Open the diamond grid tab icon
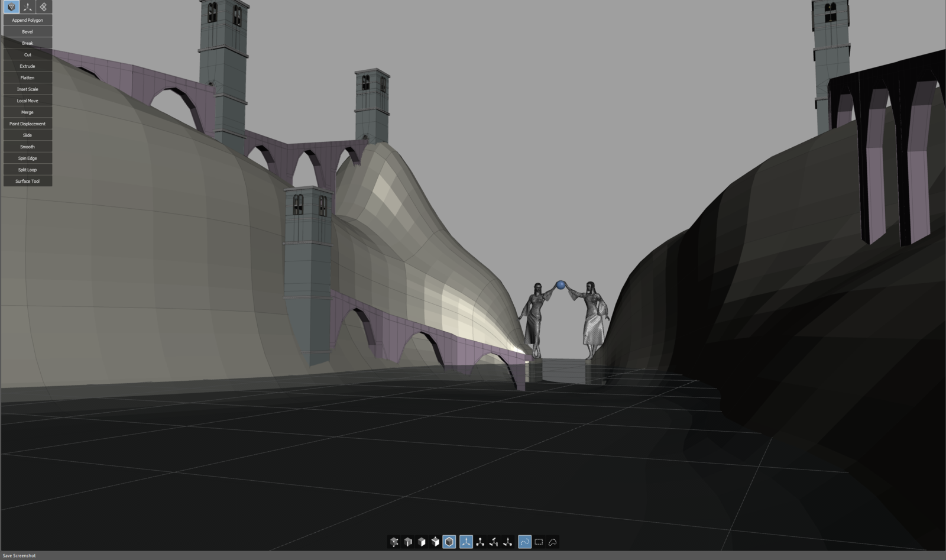 (x=43, y=7)
